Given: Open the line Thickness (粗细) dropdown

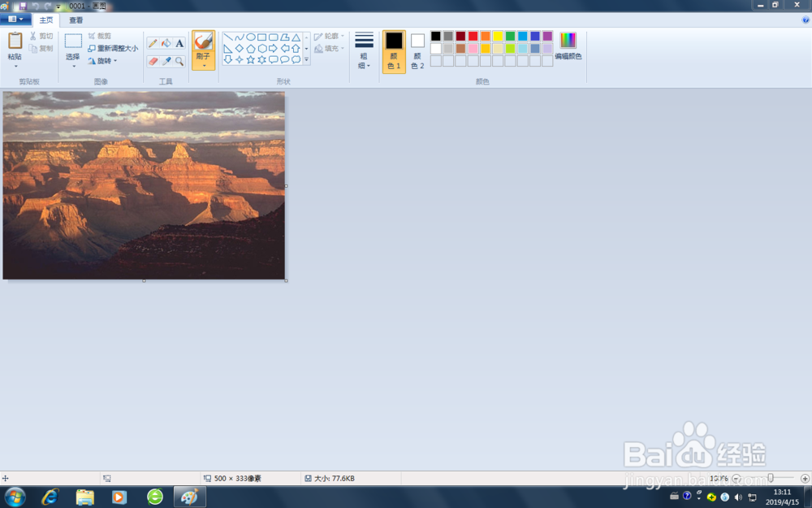Looking at the screenshot, I should 364,50.
